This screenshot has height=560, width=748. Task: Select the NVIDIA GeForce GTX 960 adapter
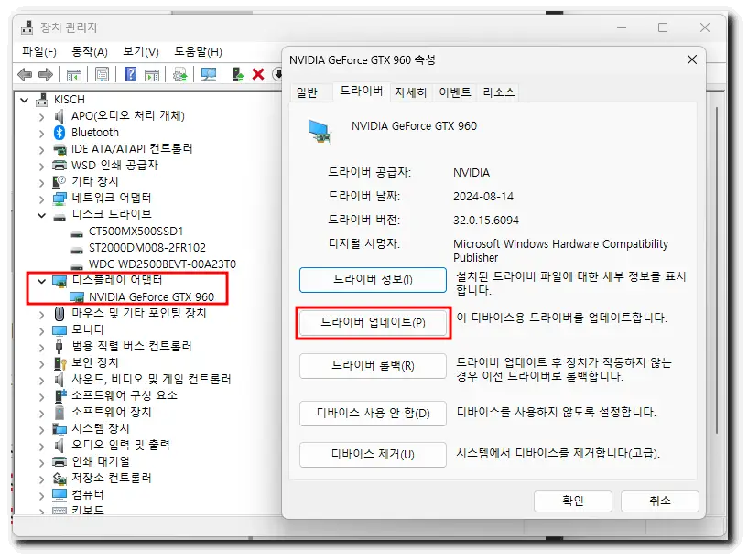(128, 297)
